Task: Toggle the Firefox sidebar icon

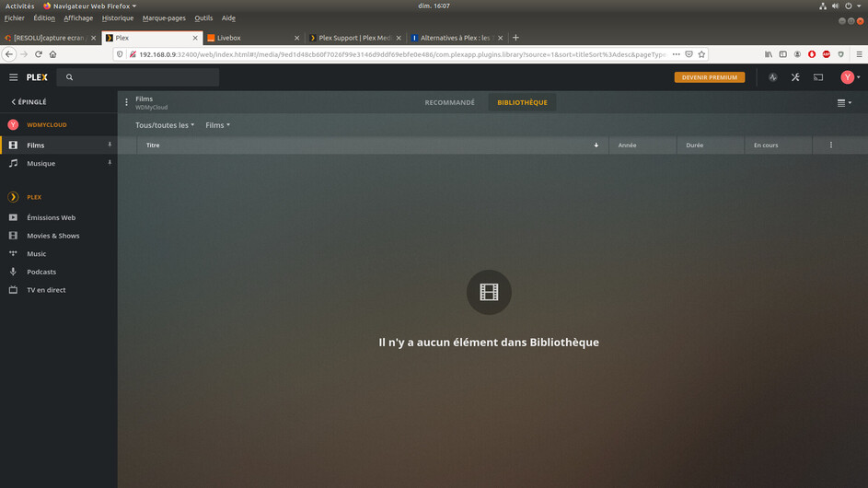Action: tap(782, 54)
